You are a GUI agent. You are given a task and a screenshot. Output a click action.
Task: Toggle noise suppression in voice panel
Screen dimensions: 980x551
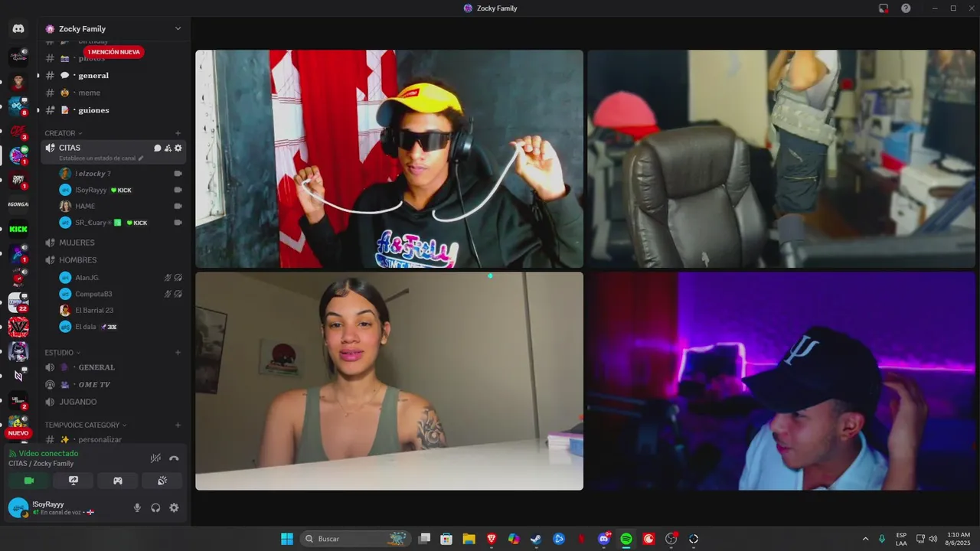tap(155, 458)
